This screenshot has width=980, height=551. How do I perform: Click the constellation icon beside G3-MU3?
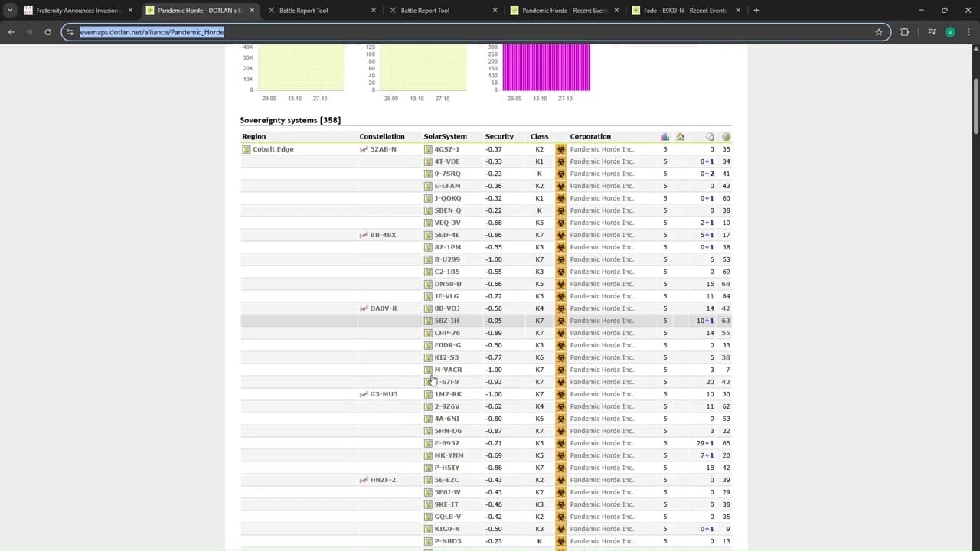click(x=364, y=394)
